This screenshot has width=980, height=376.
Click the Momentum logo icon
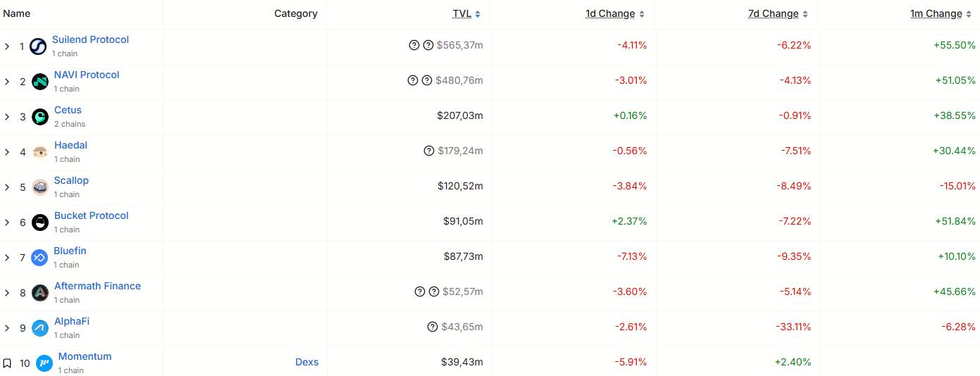coord(44,363)
